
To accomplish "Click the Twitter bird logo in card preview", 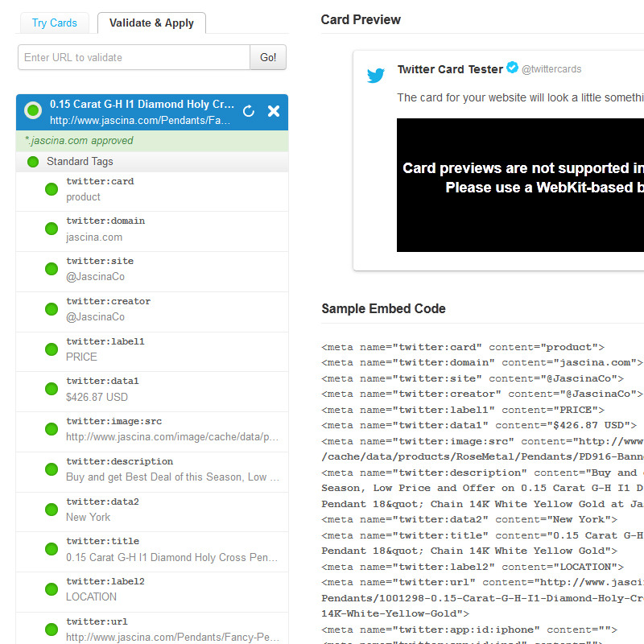I will (x=375, y=75).
